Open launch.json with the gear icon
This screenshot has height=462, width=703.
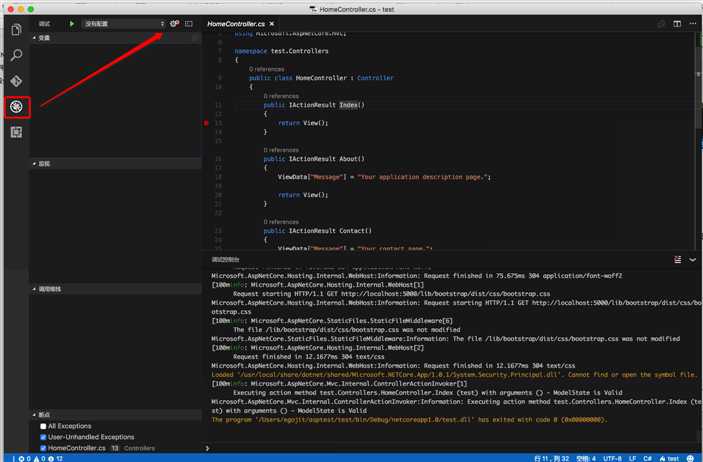click(175, 23)
